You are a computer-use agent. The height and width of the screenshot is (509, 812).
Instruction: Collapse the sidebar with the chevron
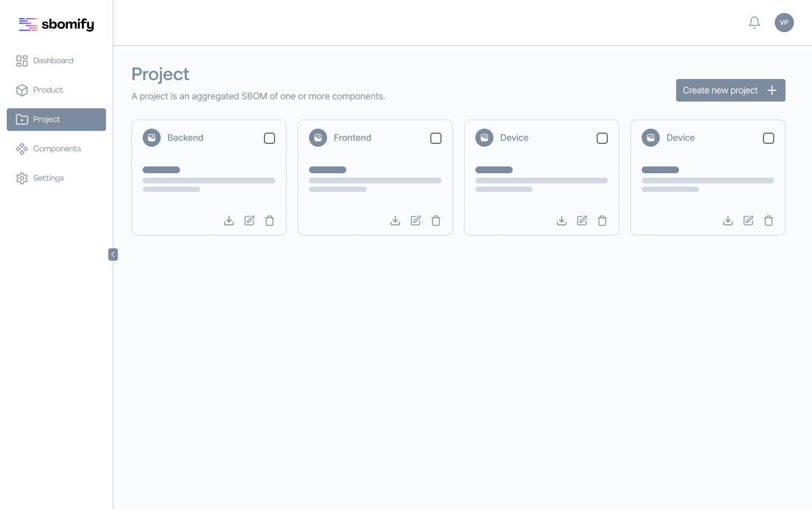pos(113,254)
